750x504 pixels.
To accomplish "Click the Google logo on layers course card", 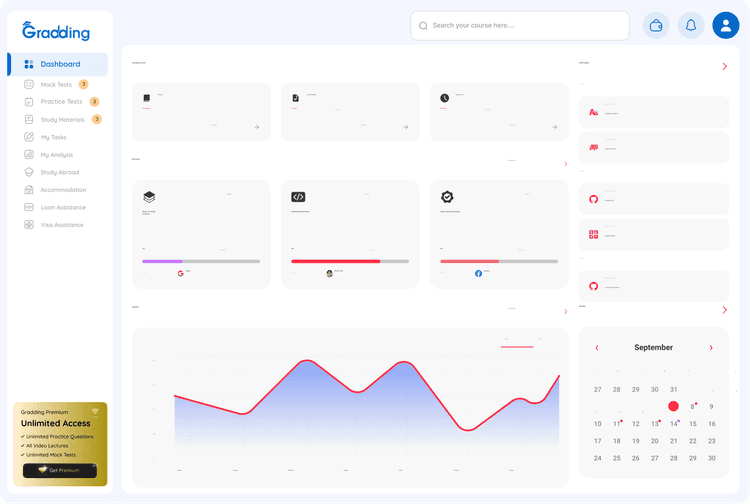I will [180, 274].
